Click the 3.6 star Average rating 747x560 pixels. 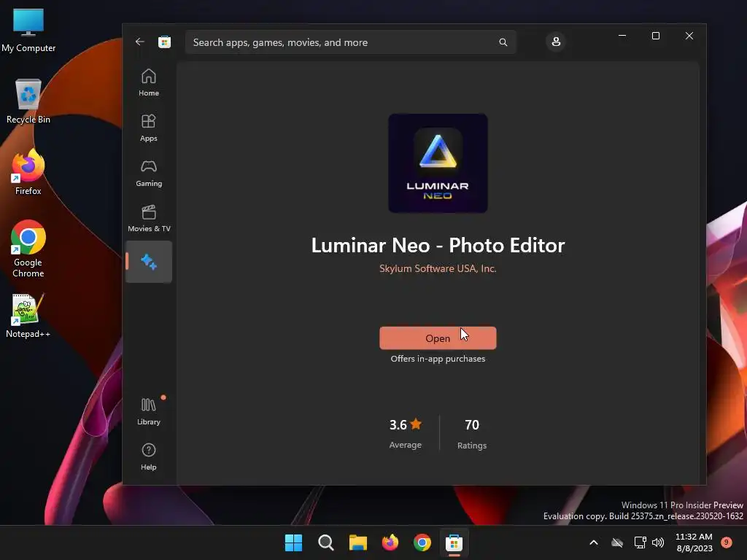406,433
